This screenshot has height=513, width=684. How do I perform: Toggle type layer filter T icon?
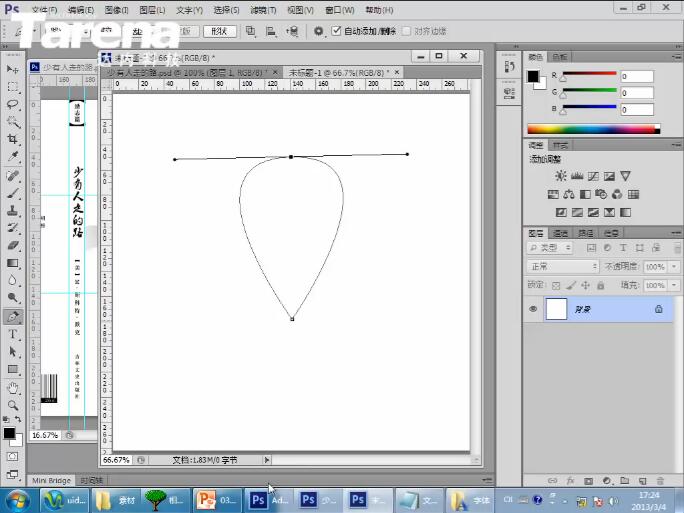(x=623, y=248)
